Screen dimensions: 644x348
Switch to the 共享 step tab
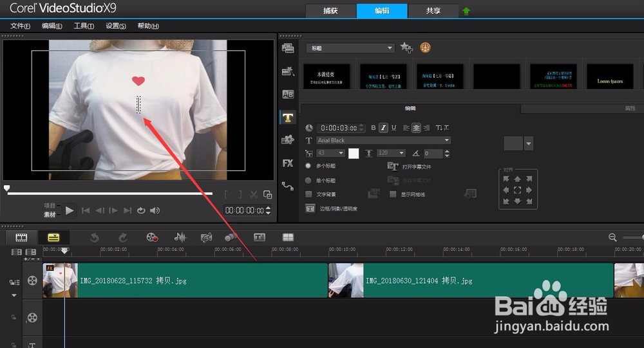coord(433,11)
